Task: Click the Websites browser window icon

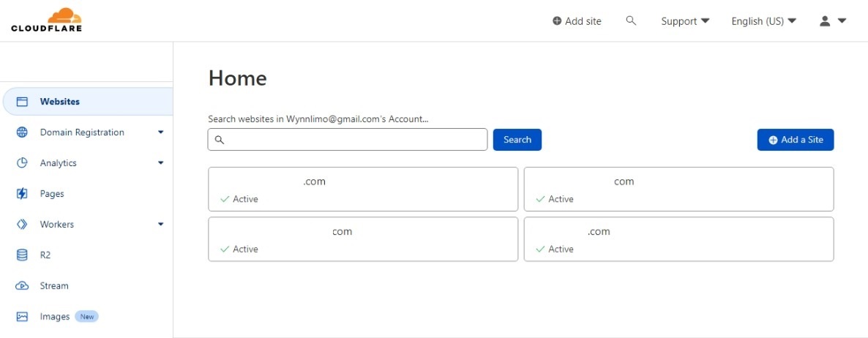Action: [22, 102]
